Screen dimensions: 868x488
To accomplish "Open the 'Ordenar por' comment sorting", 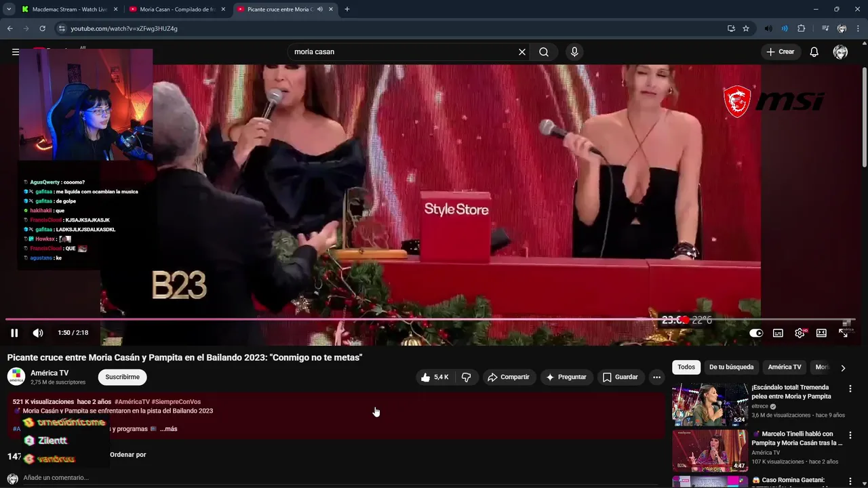I will [127, 455].
